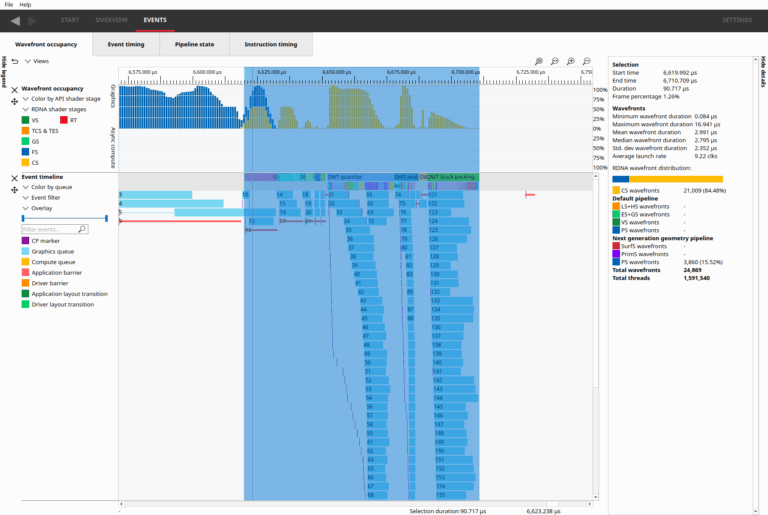The height and width of the screenshot is (515, 768).
Task: Click the 'CS wavefronts' count row
Action: point(669,191)
